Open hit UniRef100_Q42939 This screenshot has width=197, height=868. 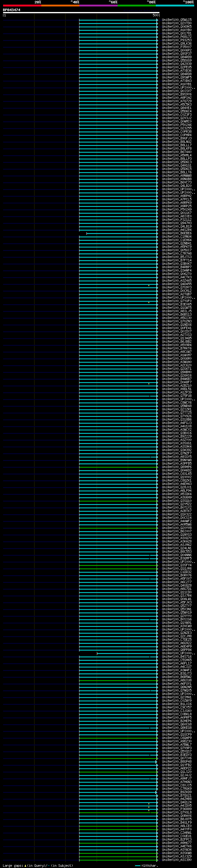(177, 64)
